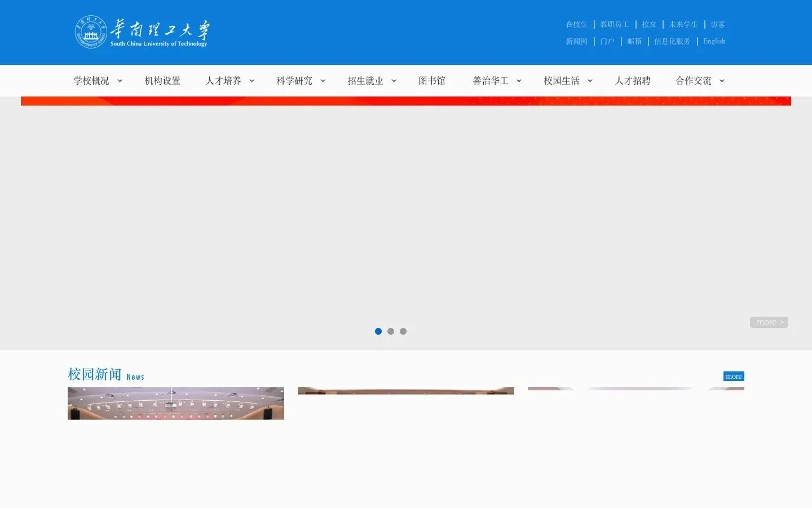The image size is (812, 508).
Task: Click the grey banner 'more >' button
Action: [x=769, y=322]
